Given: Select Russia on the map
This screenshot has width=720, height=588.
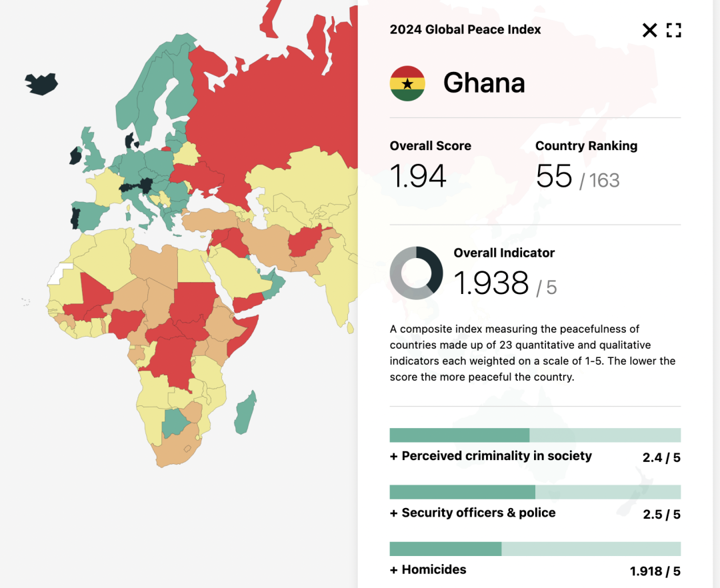Looking at the screenshot, I should click(275, 115).
